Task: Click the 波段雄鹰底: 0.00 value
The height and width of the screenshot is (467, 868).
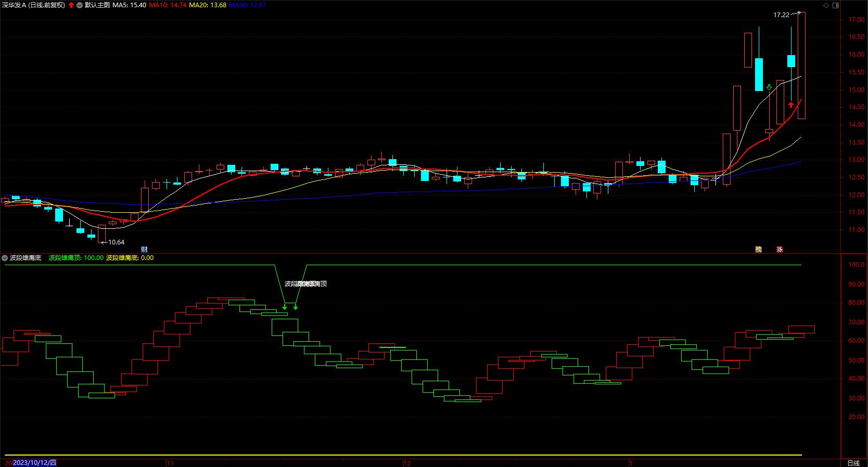Action: 130,258
